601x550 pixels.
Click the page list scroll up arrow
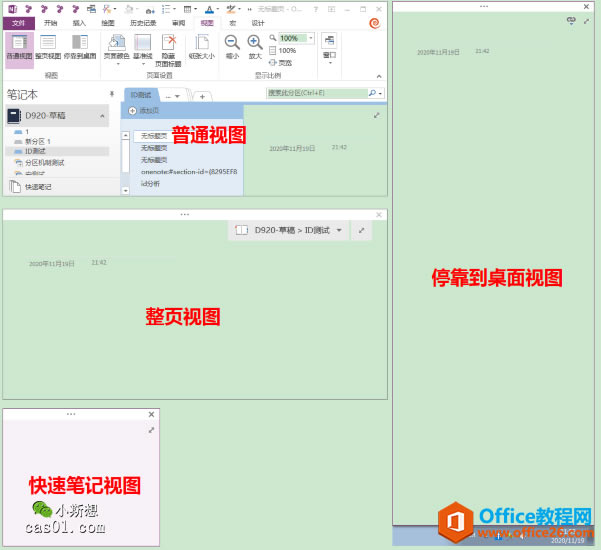pyautogui.click(x=125, y=135)
